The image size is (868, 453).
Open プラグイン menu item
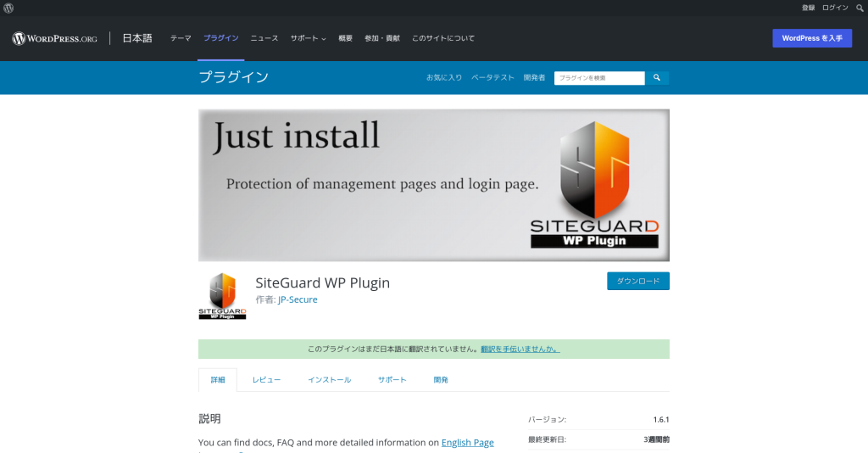click(x=221, y=38)
